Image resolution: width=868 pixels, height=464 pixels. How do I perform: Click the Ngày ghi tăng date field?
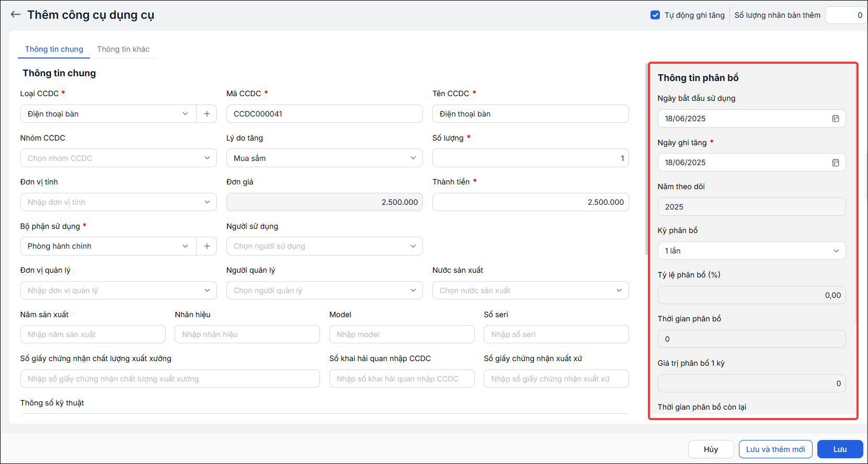coord(752,163)
